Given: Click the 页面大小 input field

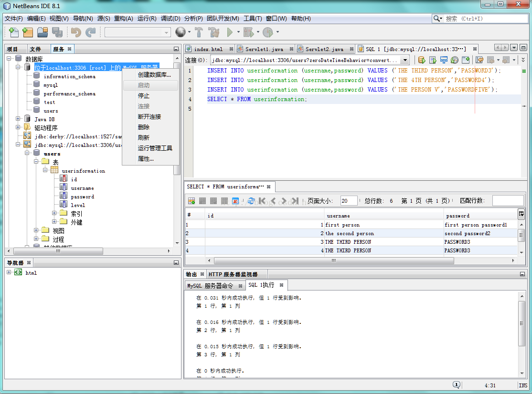Looking at the screenshot, I should point(349,201).
